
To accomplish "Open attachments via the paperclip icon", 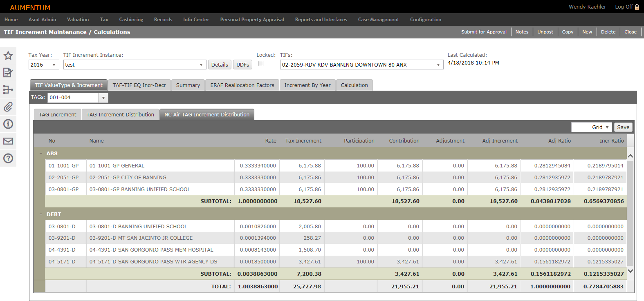I will click(x=8, y=107).
